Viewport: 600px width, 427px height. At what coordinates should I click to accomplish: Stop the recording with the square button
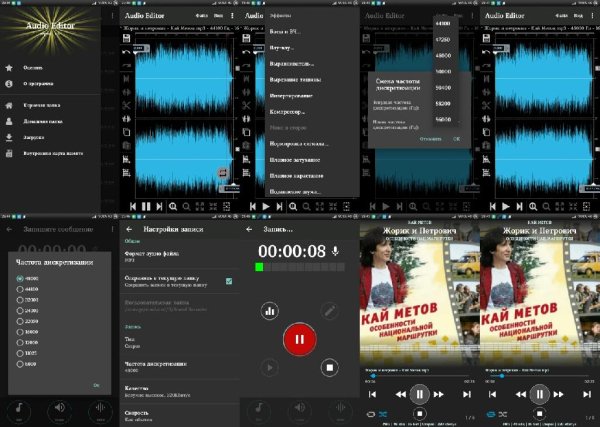pos(329,368)
